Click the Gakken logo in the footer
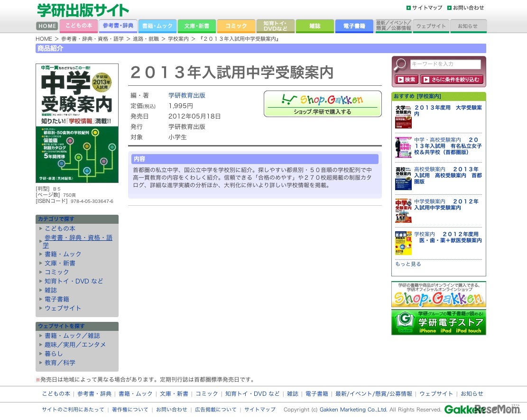 click(458, 410)
